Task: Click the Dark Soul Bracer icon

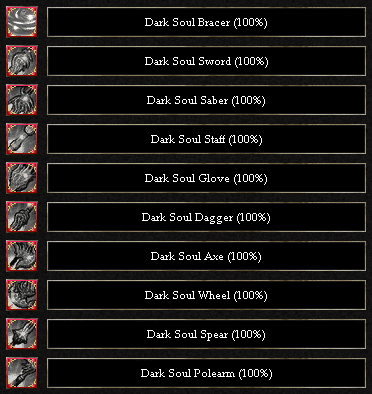Action: (x=22, y=22)
